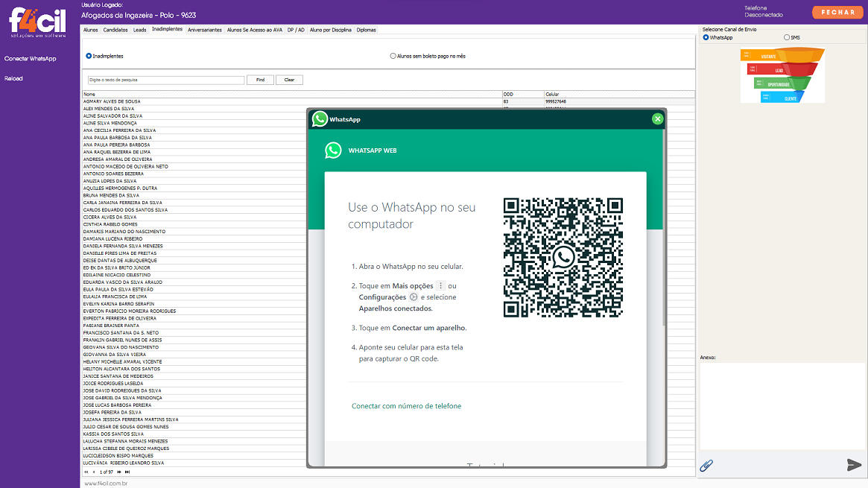Click the Find button

260,80
